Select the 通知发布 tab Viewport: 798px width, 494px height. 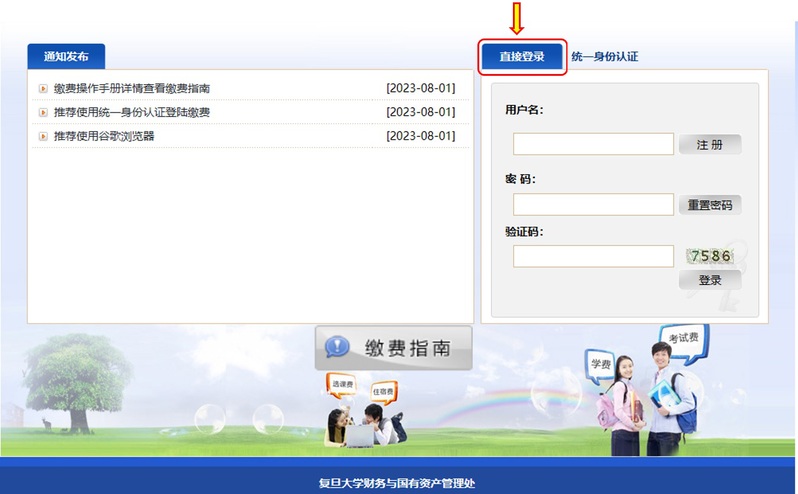point(65,57)
